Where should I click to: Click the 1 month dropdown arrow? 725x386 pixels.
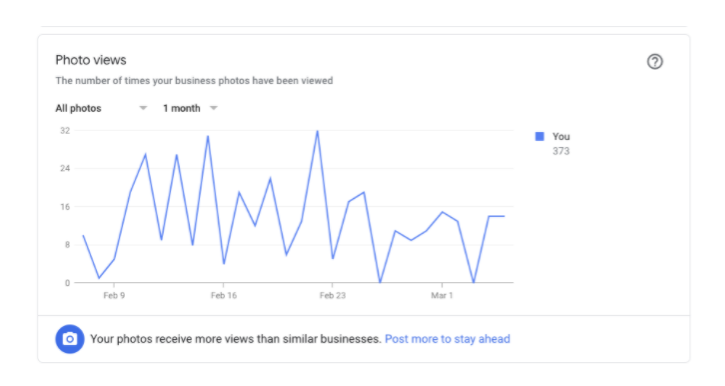pos(214,108)
